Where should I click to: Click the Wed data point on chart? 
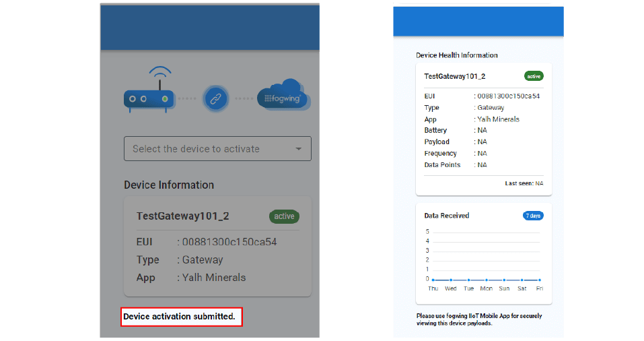tap(451, 280)
